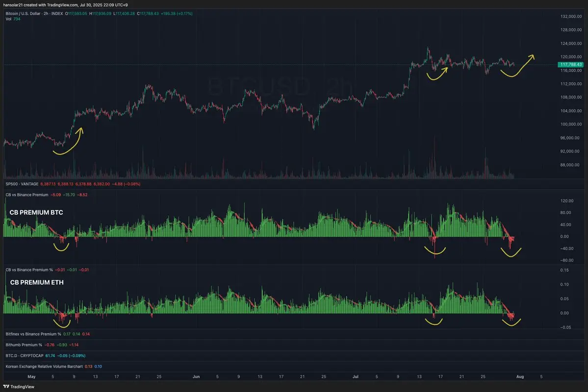Click the 112,000.00 price axis label
The image size is (588, 392).
pyautogui.click(x=571, y=84)
